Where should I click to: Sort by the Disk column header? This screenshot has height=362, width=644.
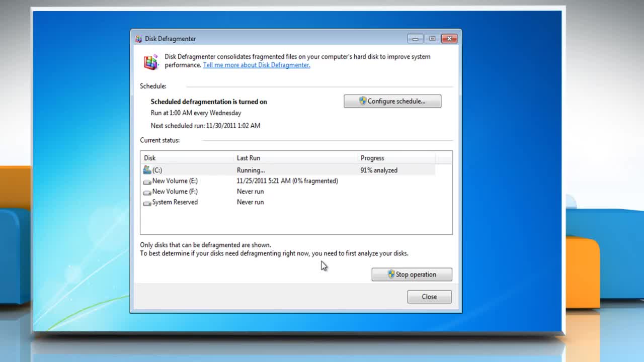187,158
